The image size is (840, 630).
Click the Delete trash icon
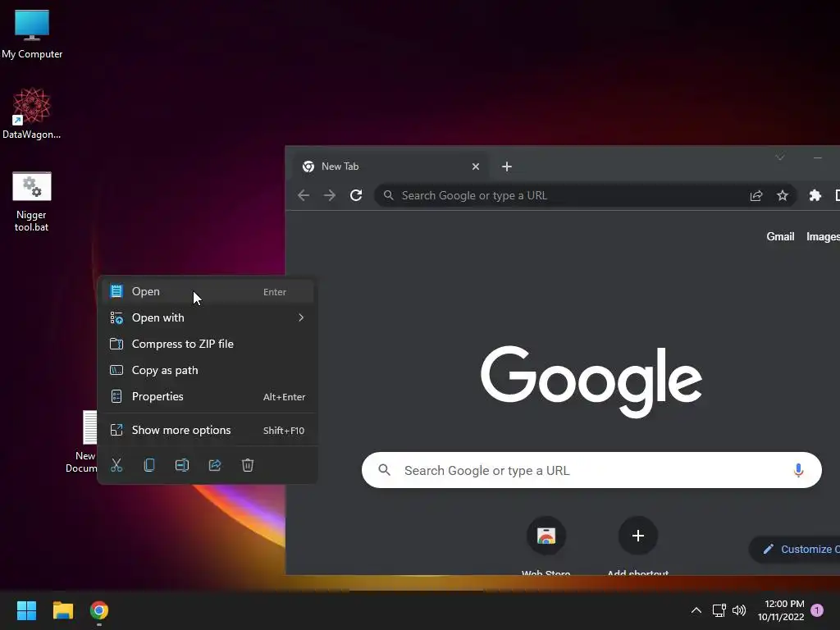pyautogui.click(x=248, y=465)
